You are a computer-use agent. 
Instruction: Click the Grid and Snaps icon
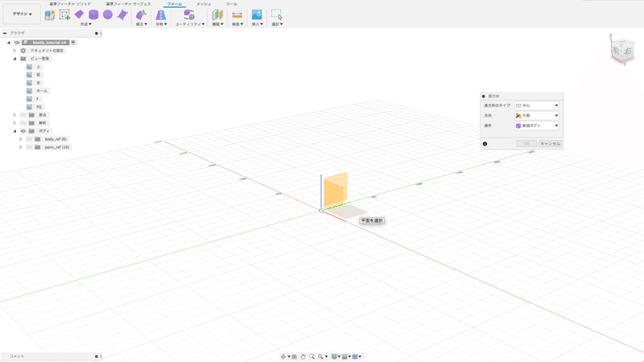pos(345,356)
